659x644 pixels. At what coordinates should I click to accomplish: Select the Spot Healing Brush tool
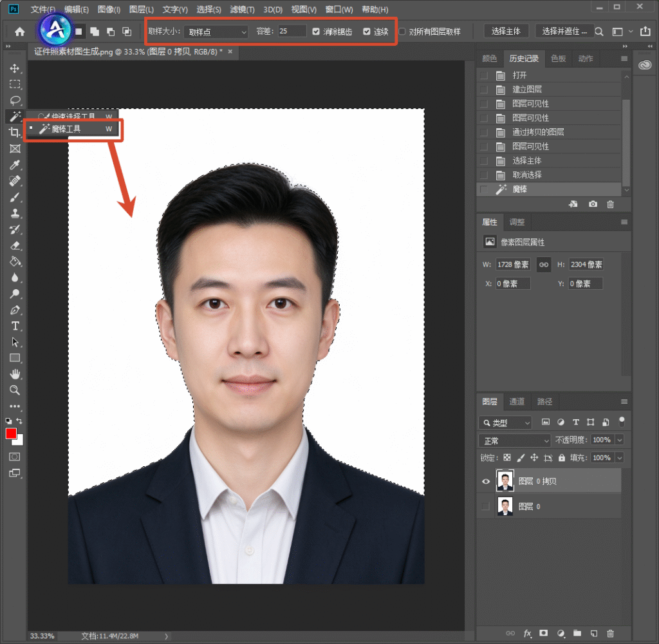pyautogui.click(x=15, y=181)
